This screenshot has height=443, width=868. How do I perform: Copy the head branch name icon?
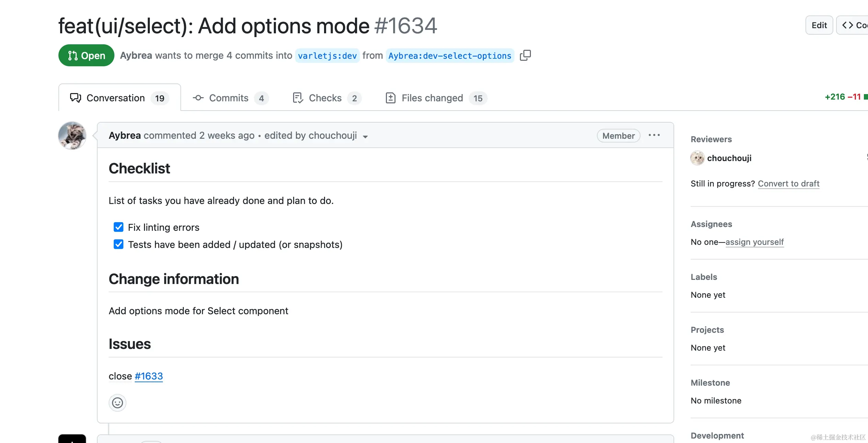[525, 55]
